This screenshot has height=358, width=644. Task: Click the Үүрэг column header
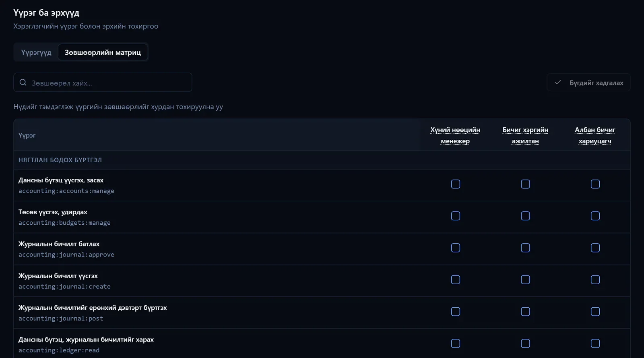[x=27, y=135]
